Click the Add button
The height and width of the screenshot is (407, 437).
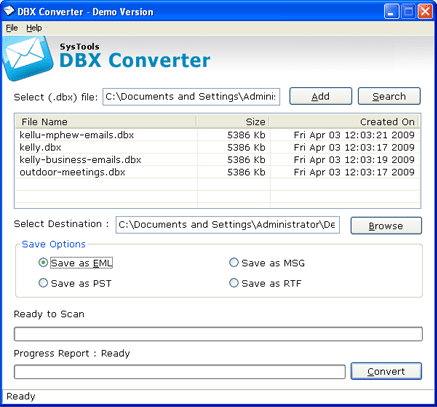point(320,96)
